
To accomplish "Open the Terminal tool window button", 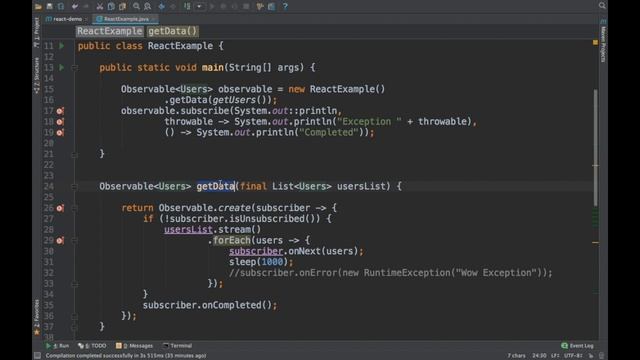I will pos(178,346).
